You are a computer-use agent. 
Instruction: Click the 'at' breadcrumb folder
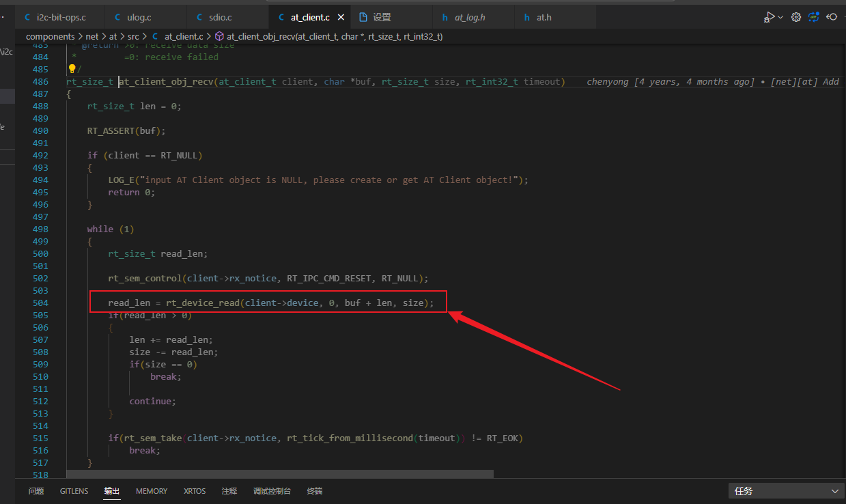113,36
